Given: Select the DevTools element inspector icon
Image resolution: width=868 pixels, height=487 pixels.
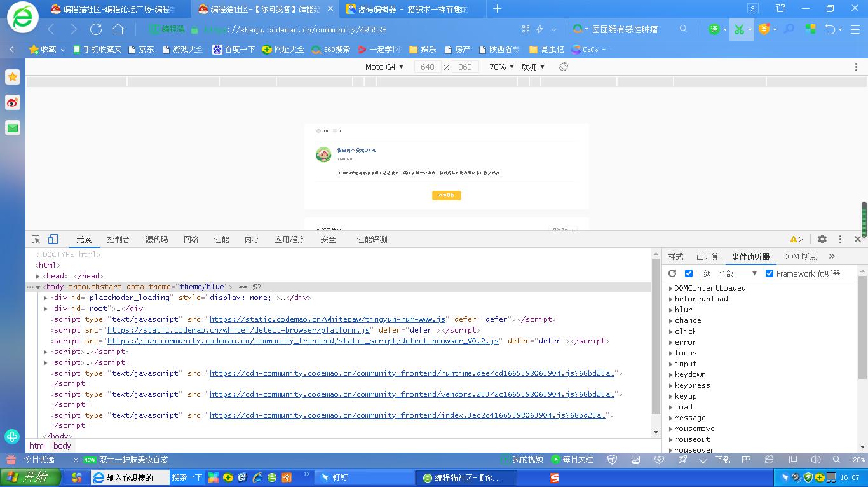Looking at the screenshot, I should [x=36, y=239].
